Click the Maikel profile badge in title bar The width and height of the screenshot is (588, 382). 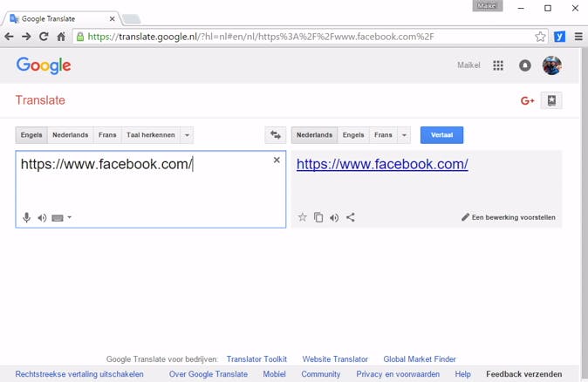488,6
